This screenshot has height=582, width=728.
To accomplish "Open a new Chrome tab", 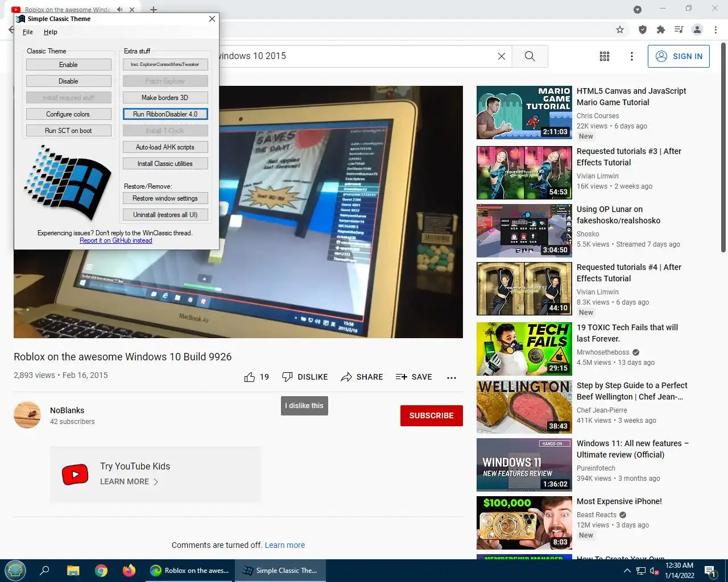I will pyautogui.click(x=154, y=10).
